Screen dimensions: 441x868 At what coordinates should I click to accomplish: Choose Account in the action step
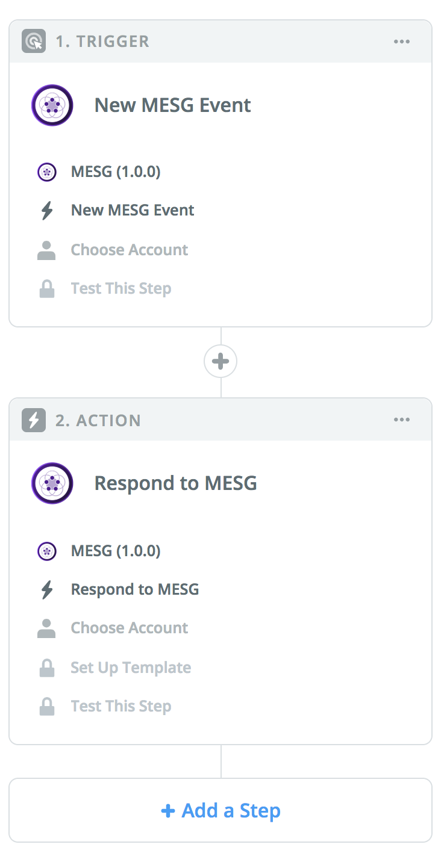(130, 628)
